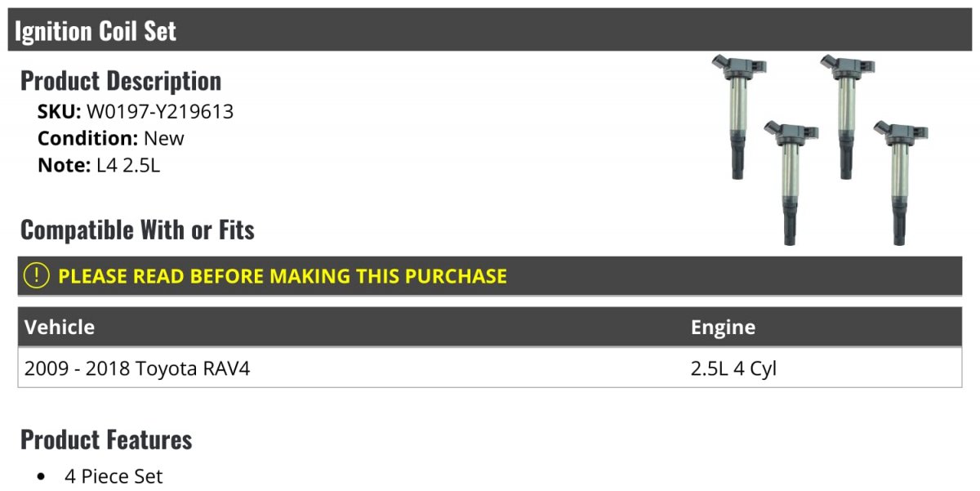Select the 4 Piece Set feature text

[x=114, y=476]
